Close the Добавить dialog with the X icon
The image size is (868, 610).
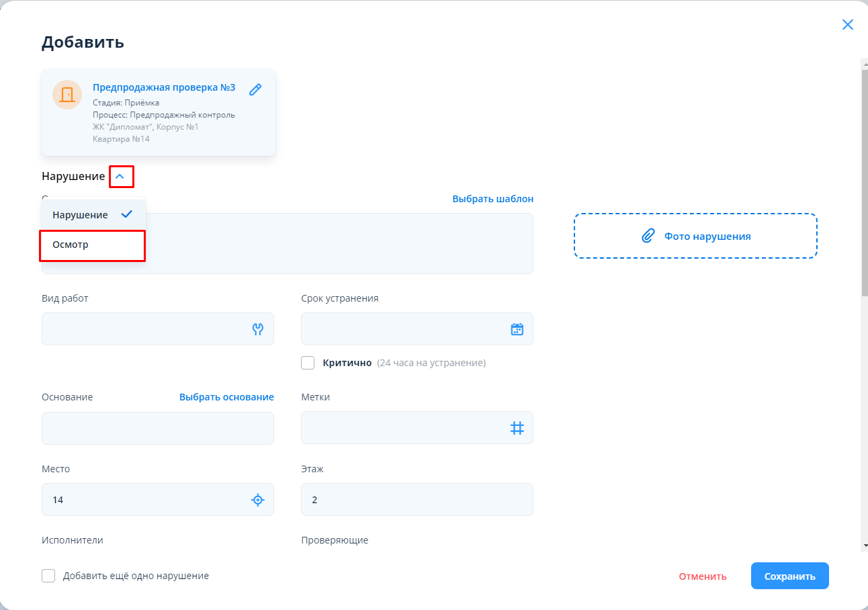click(847, 25)
